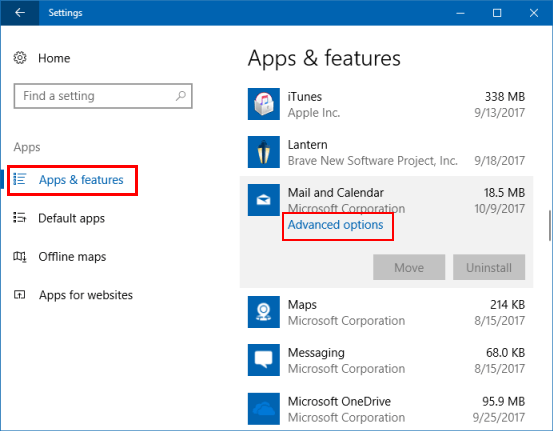Click the 10/9/2017 install date
Viewport: 553px width, 431px height.
(499, 209)
